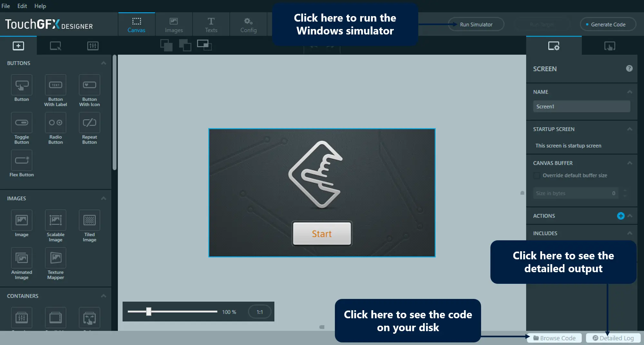Switch to the Texts tab
This screenshot has width=644, height=345.
point(211,24)
